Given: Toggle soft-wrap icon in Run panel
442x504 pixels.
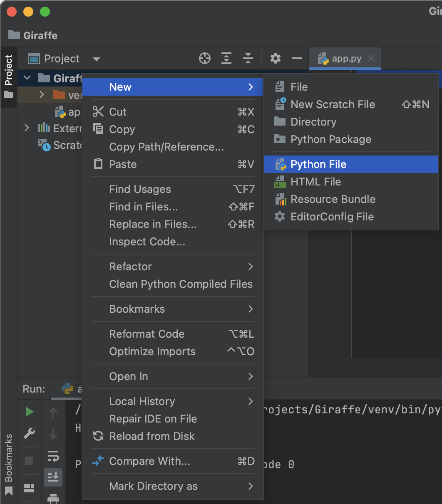Looking at the screenshot, I should pyautogui.click(x=53, y=456).
